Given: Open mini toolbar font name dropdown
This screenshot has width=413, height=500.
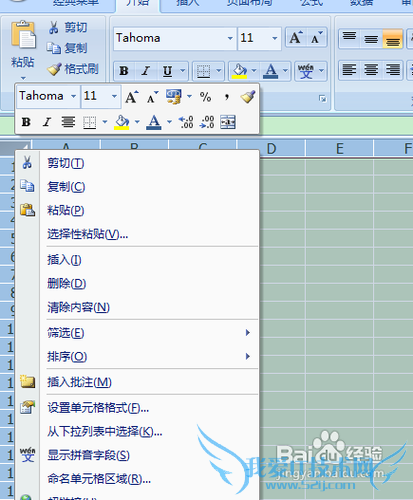Looking at the screenshot, I should 74,96.
